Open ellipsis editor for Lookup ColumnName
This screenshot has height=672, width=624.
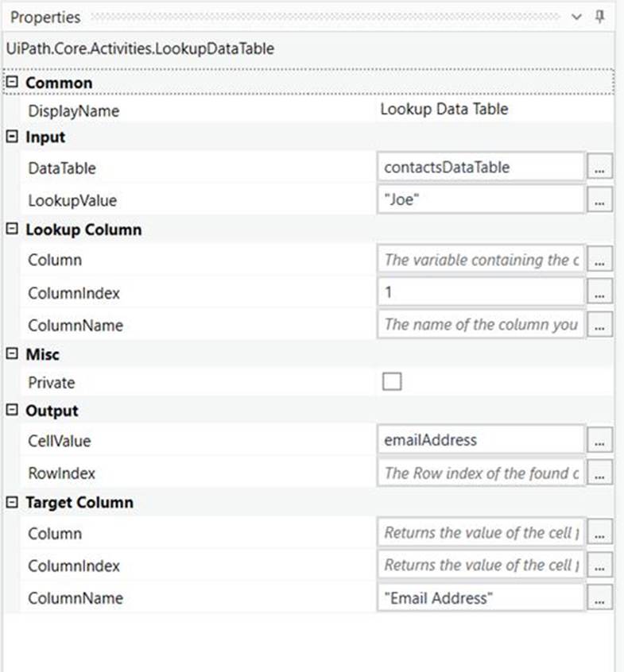pyautogui.click(x=600, y=325)
